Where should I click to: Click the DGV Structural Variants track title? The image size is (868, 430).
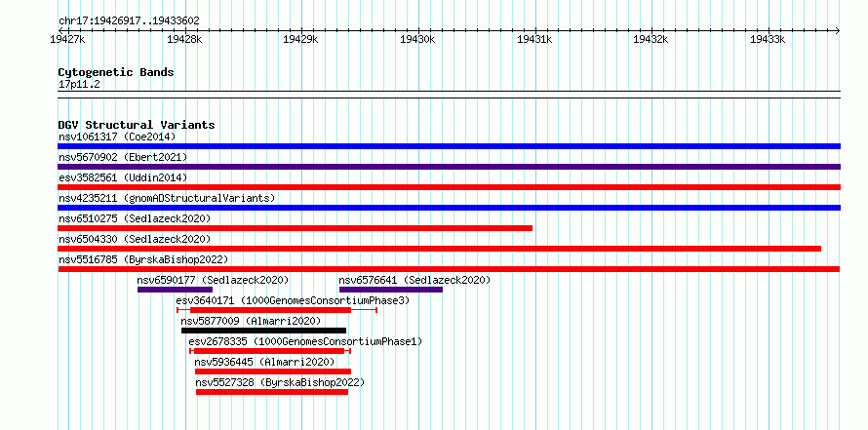(x=137, y=125)
